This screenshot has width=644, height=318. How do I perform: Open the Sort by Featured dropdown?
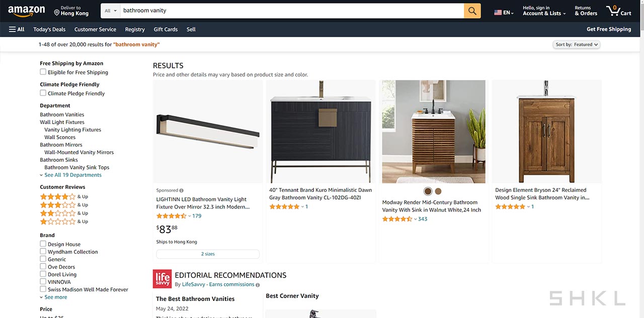tap(577, 44)
